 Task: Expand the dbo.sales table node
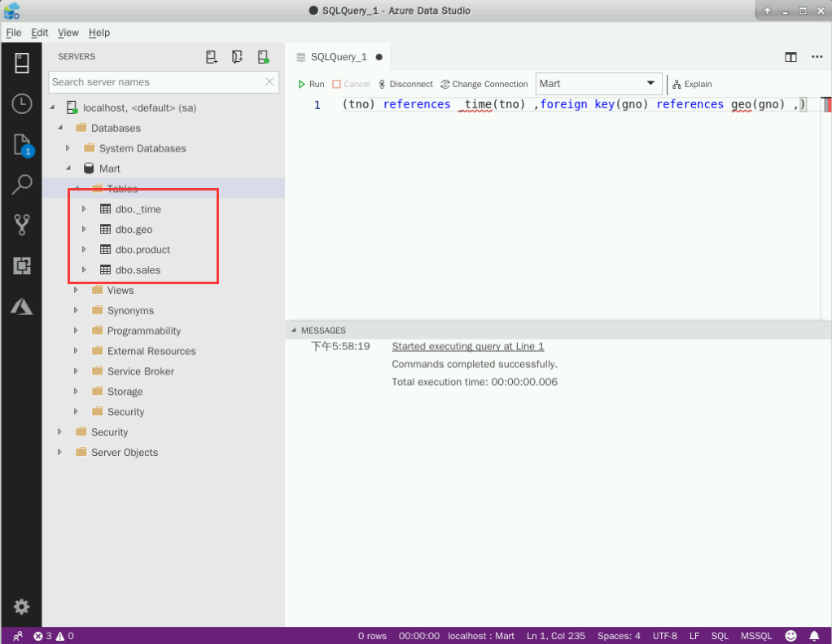point(84,269)
